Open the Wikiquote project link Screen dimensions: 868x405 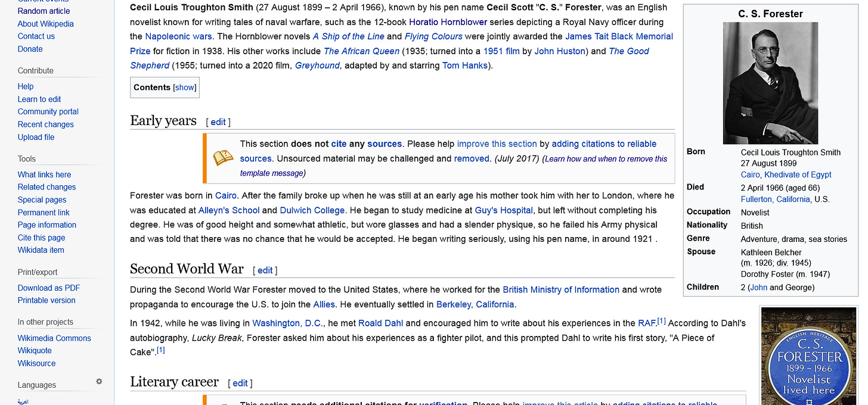pyautogui.click(x=35, y=351)
